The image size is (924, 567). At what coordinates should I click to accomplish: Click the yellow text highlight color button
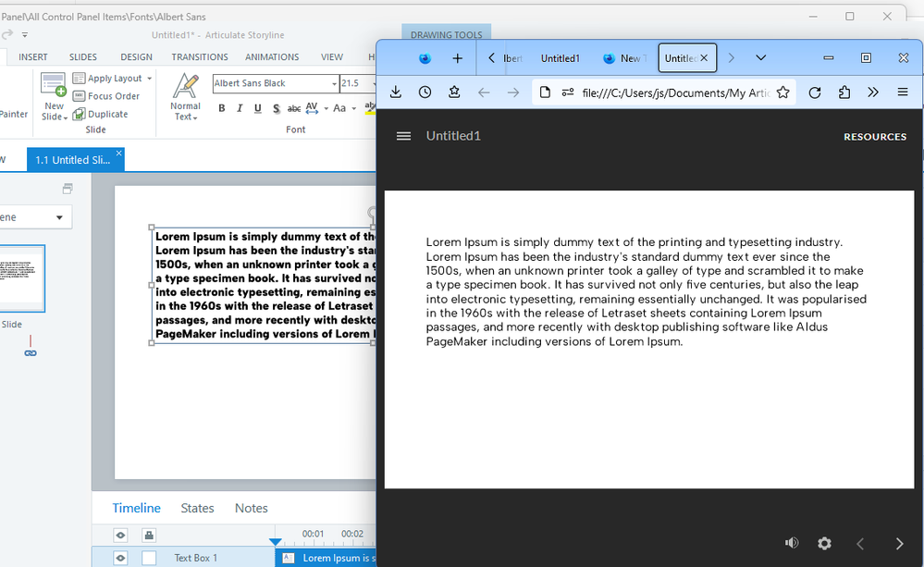[x=369, y=108]
